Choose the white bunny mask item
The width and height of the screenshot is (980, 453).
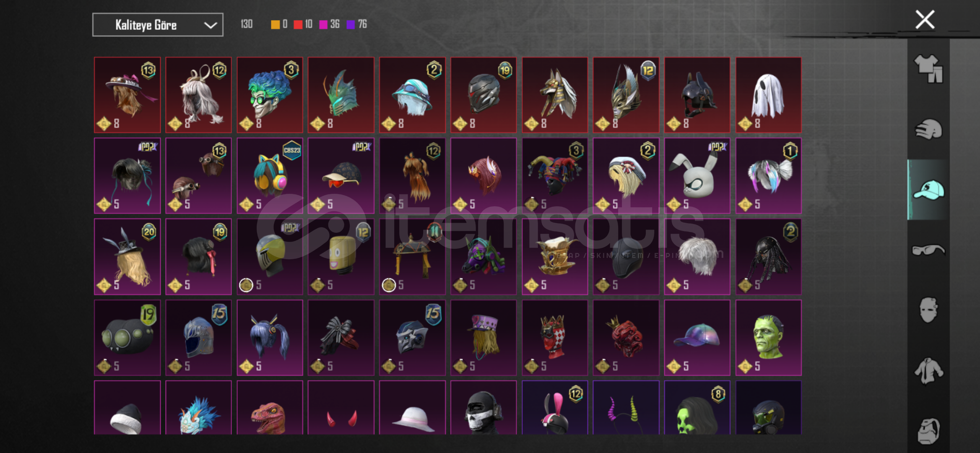697,176
